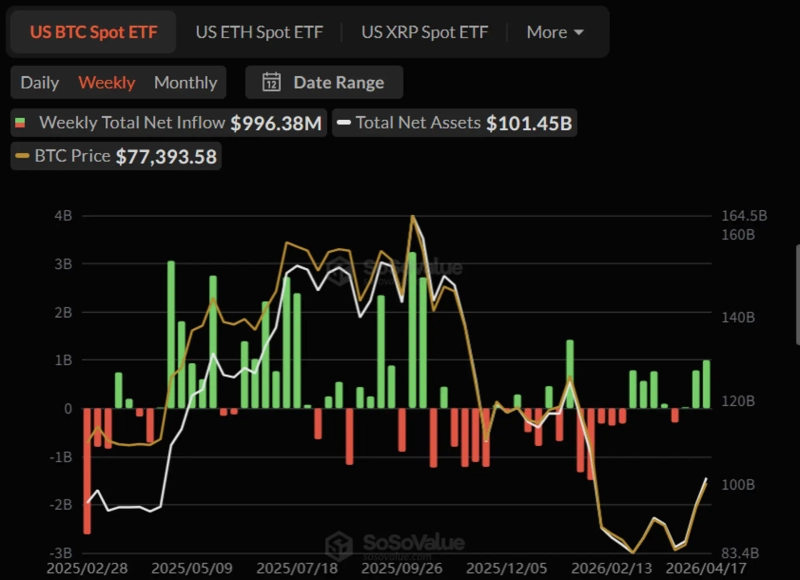Open the Date Range picker button
Viewport: 800px width, 580px height.
[324, 83]
